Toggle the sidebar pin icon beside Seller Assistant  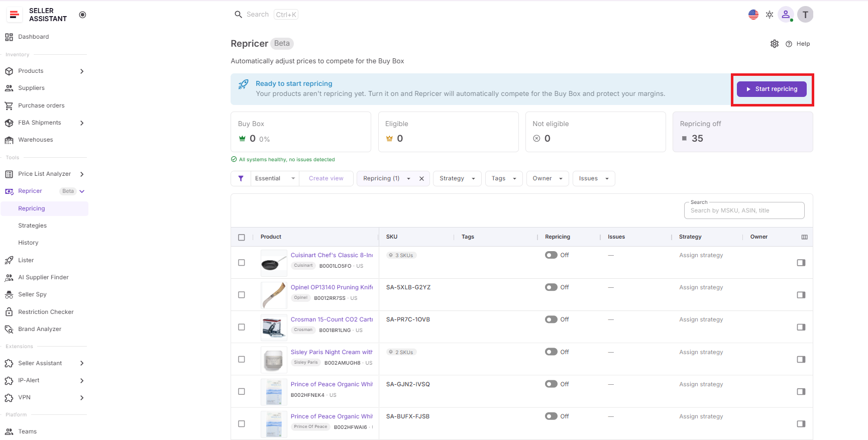click(x=82, y=15)
